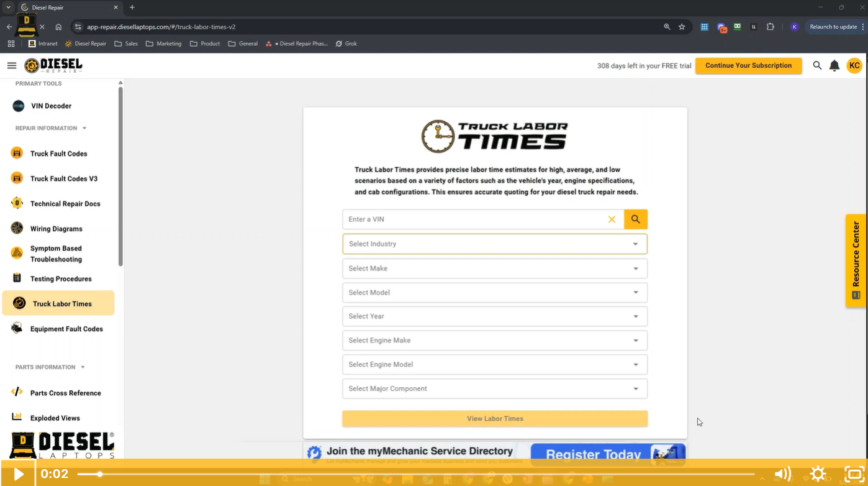This screenshot has width=868, height=486.
Task: Click the Parts Cross Reference icon
Action: pyautogui.click(x=17, y=392)
